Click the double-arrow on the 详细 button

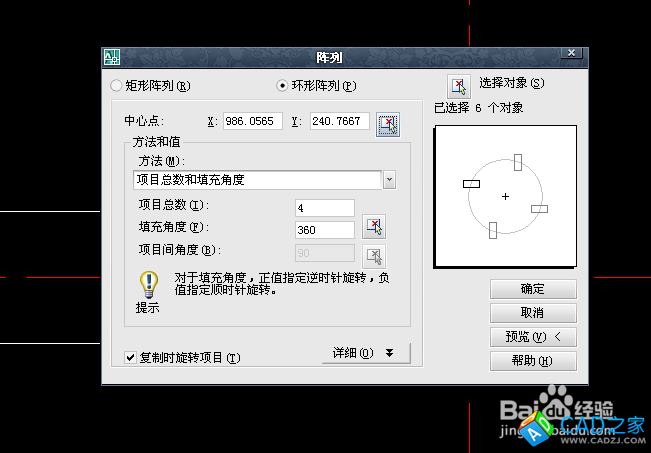389,353
